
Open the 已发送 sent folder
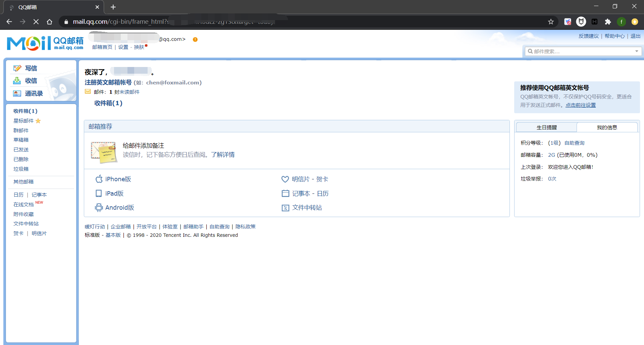[21, 150]
